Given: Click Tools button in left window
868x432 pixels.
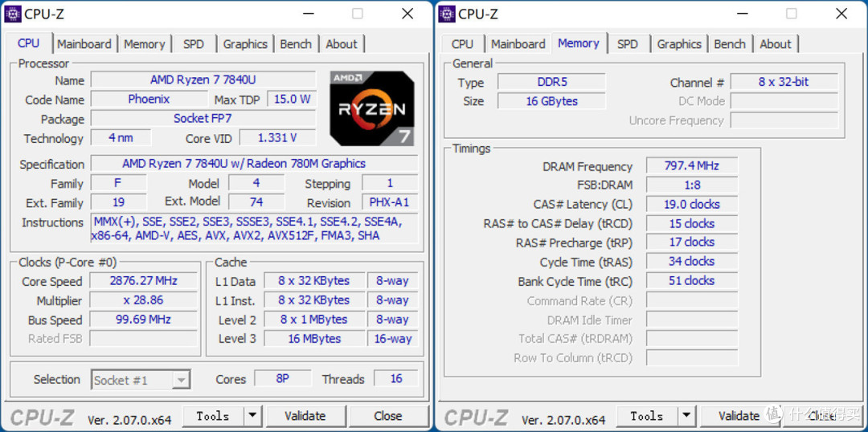Looking at the screenshot, I should coord(213,416).
